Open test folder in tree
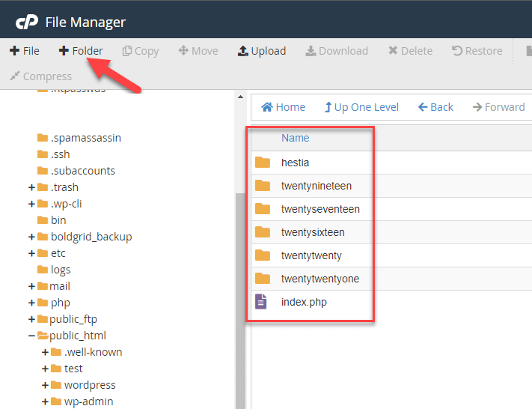This screenshot has width=532, height=409. 67,369
